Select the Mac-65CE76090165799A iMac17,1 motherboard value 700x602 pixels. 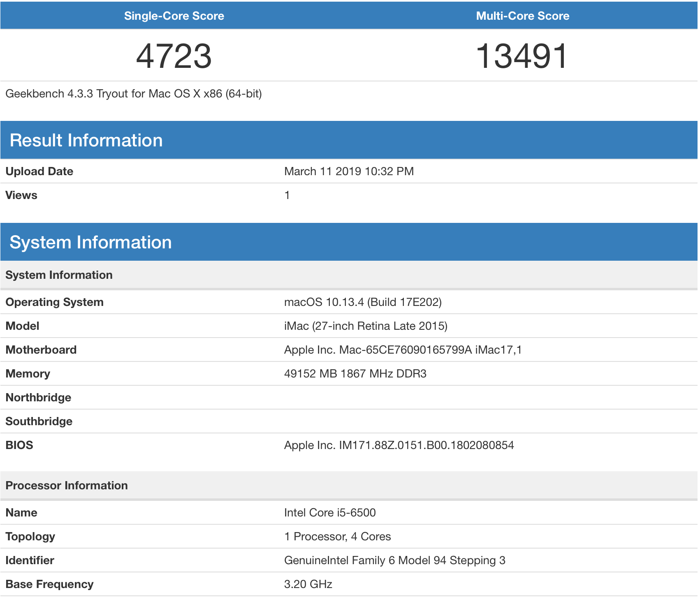pyautogui.click(x=403, y=350)
